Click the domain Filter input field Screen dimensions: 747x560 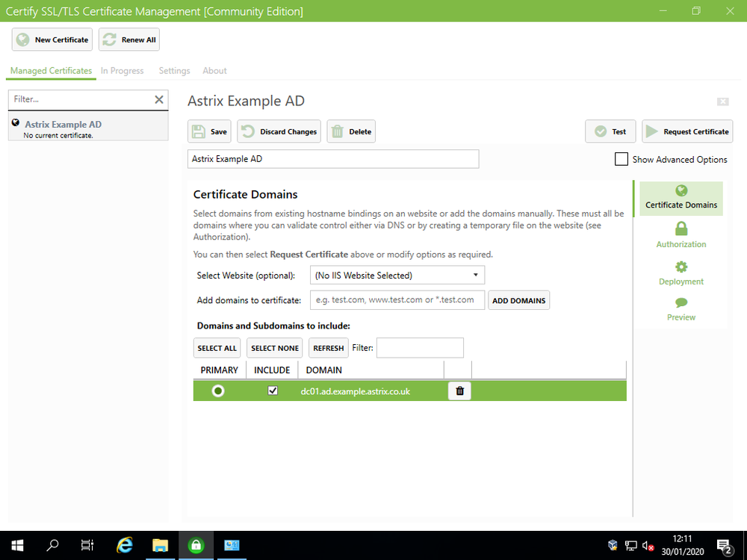pyautogui.click(x=420, y=347)
